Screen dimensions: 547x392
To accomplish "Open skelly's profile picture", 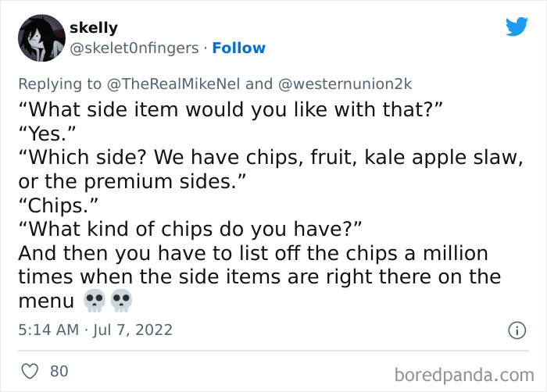I will coord(41,38).
